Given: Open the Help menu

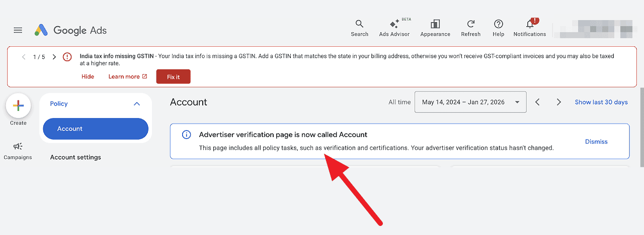Looking at the screenshot, I should click(498, 28).
